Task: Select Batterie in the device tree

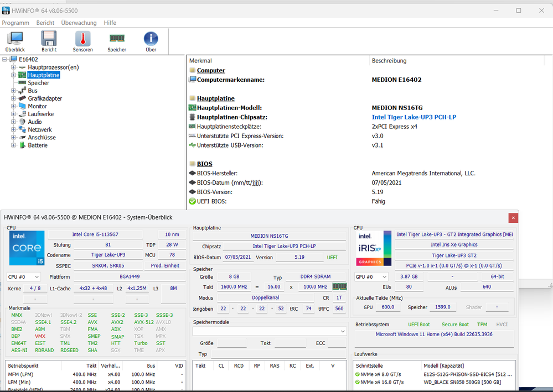Action: click(x=38, y=145)
